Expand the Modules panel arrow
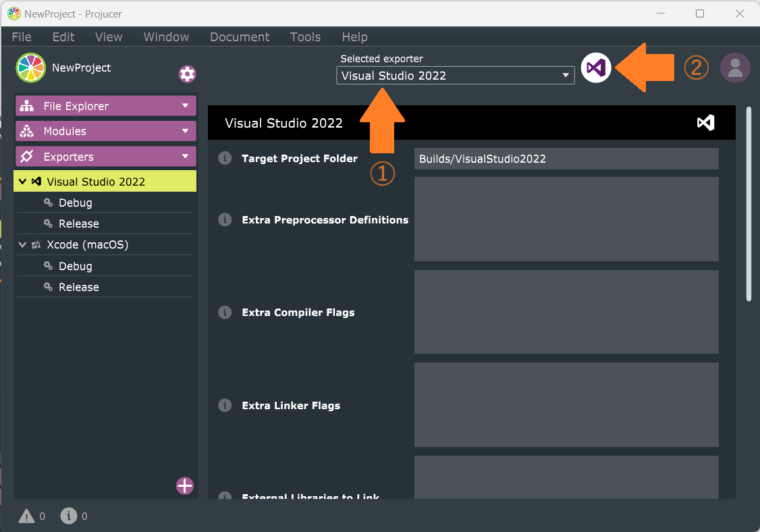 (x=185, y=131)
